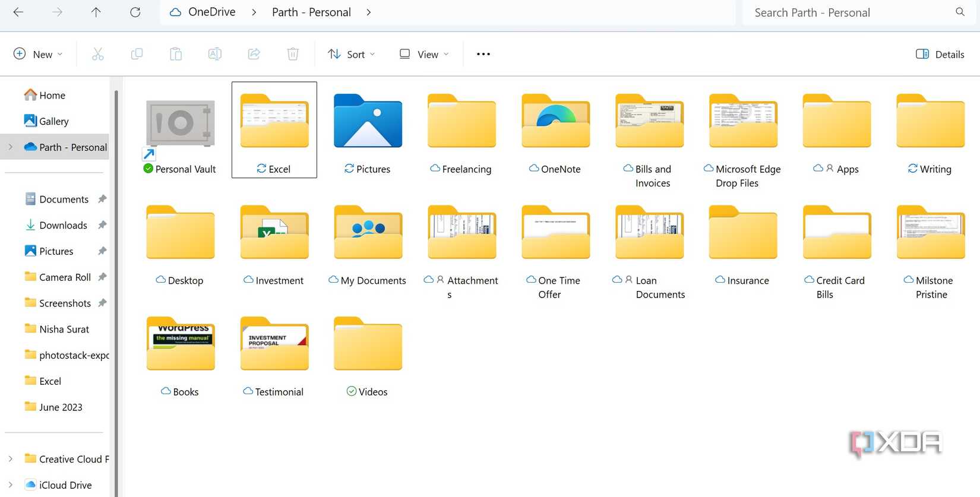The image size is (980, 497).
Task: Click the Cut scissors icon in toolbar
Action: (98, 54)
